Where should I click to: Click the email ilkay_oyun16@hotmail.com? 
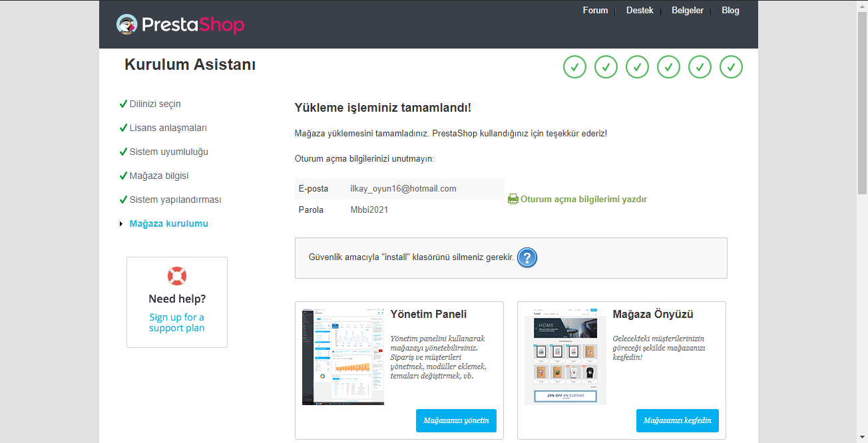pyautogui.click(x=403, y=188)
